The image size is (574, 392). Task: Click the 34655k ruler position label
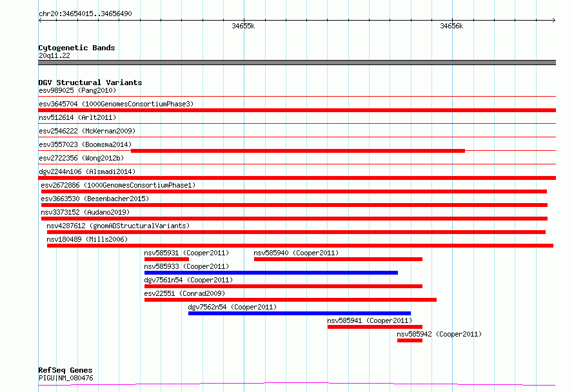tap(243, 26)
